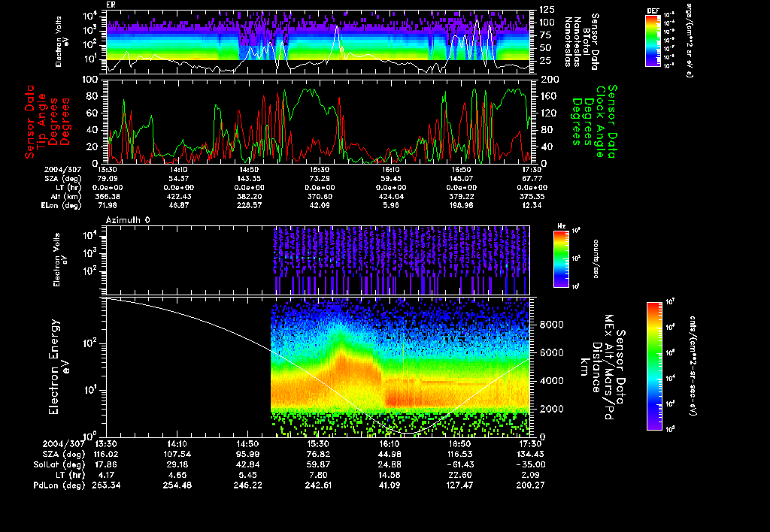Click the '8000' km distance tick label
This screenshot has width=770, height=532.
tap(551, 325)
